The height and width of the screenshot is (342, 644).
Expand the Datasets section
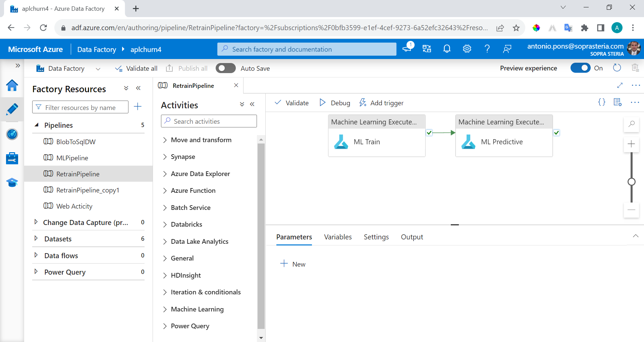[x=37, y=239]
